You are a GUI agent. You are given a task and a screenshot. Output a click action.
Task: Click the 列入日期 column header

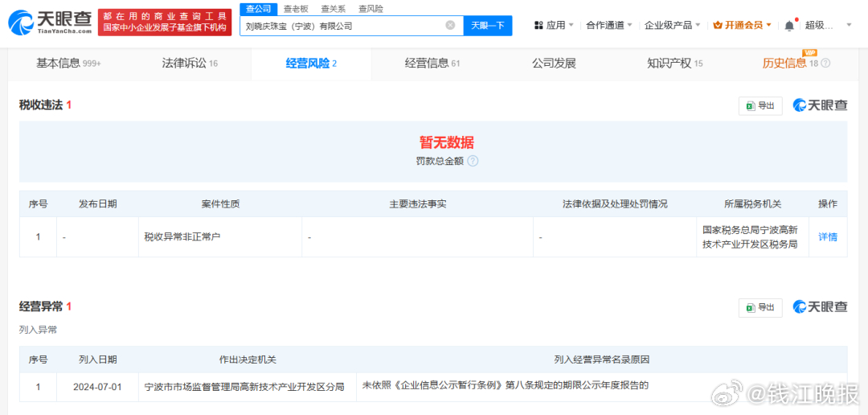98,360
